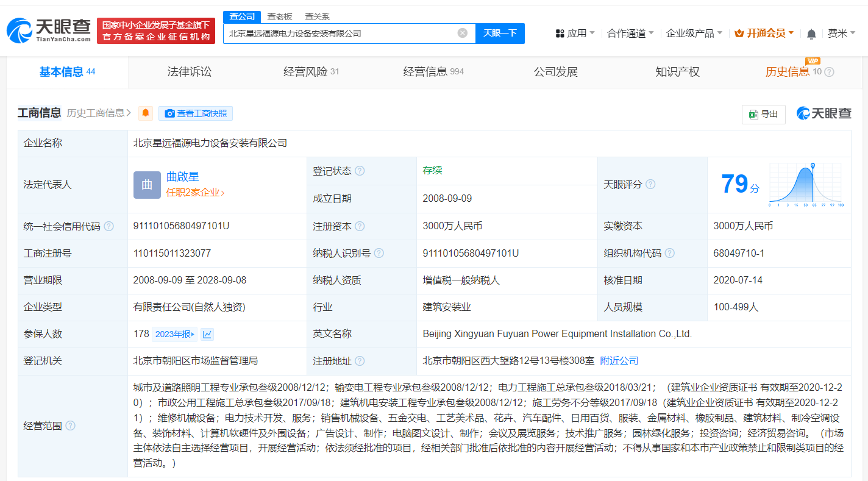Open notifications via the bell icon in top navigation

click(811, 33)
